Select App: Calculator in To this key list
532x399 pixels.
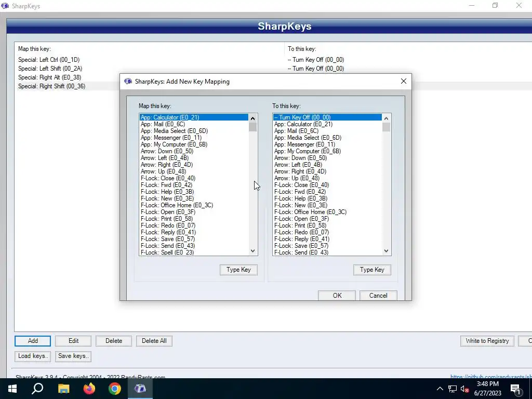(x=327, y=124)
